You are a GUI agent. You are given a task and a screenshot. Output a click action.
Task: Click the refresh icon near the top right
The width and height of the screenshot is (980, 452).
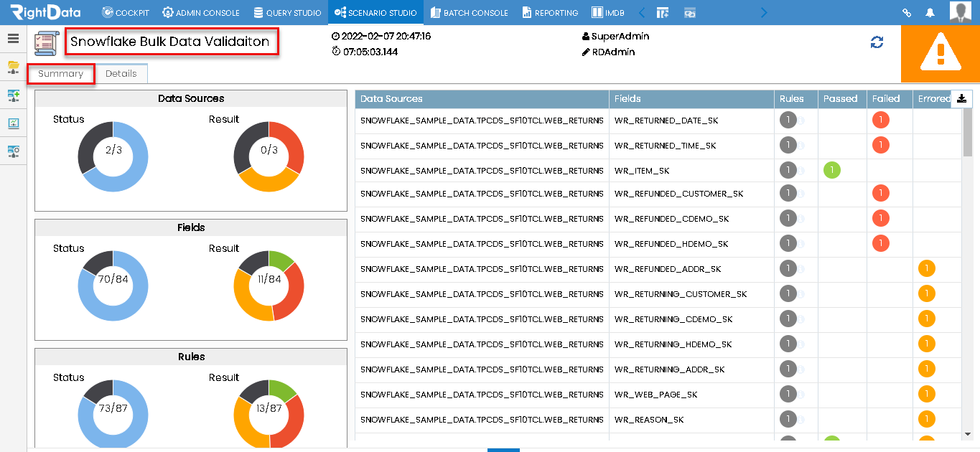pos(877,42)
